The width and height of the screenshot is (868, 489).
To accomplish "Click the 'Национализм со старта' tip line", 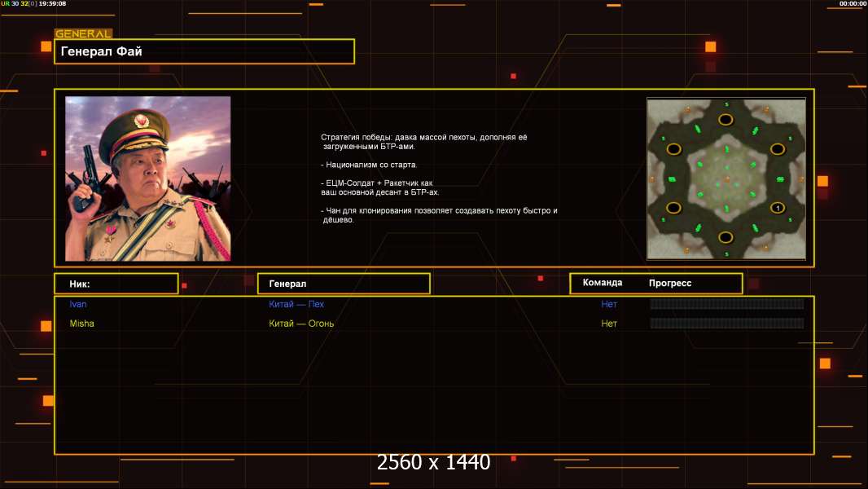I will (369, 165).
